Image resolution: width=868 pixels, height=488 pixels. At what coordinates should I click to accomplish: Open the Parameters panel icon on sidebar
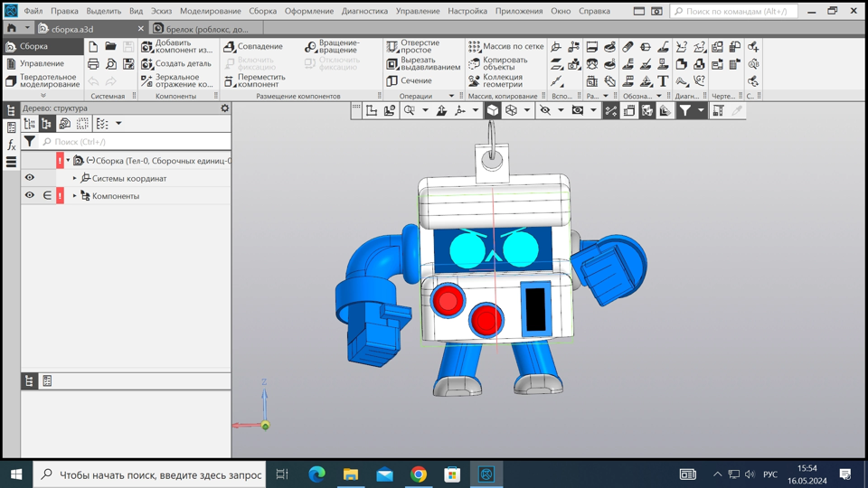pos(11,127)
